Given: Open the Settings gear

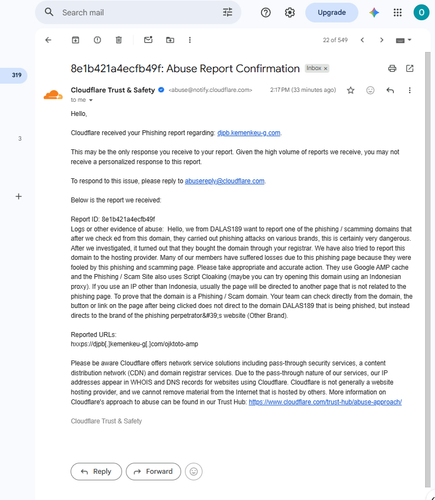Looking at the screenshot, I should [290, 13].
